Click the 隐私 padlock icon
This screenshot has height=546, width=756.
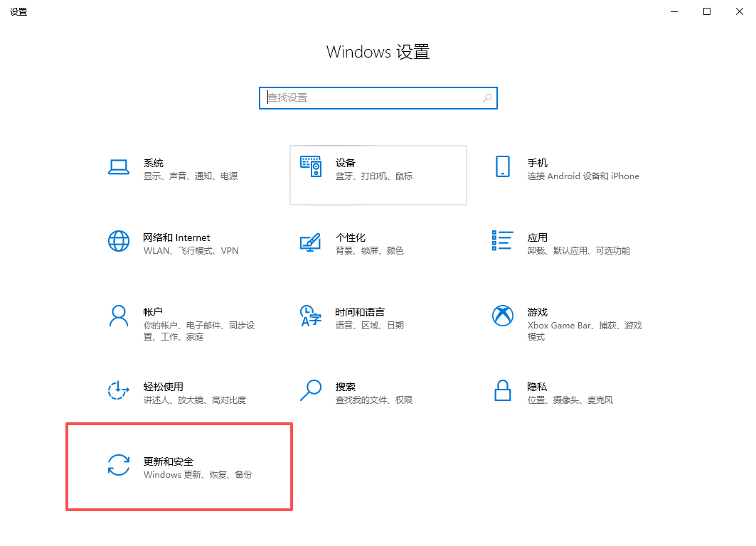tap(502, 390)
